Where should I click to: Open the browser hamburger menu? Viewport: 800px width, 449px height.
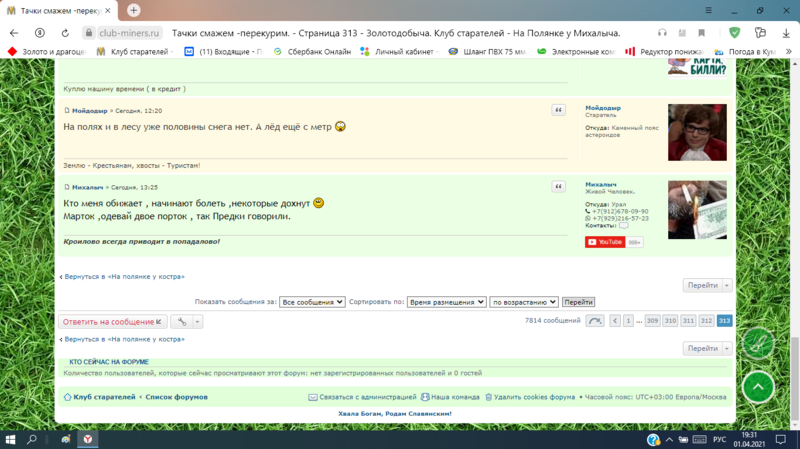pos(708,10)
